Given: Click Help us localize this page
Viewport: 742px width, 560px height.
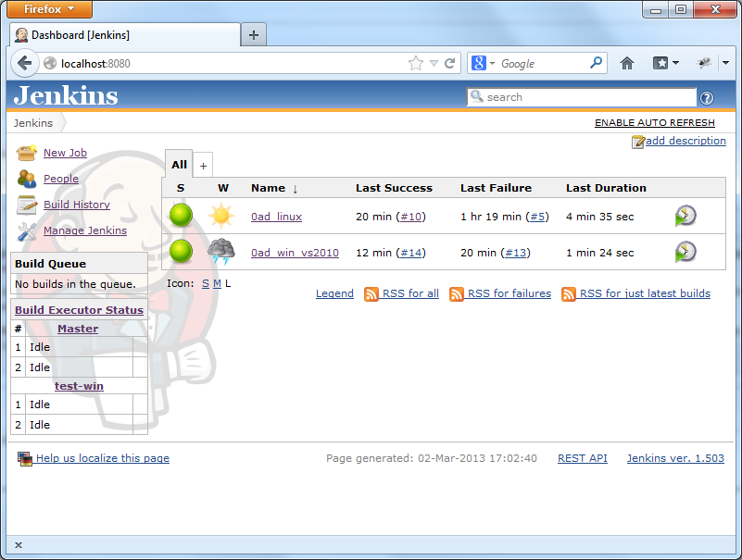Looking at the screenshot, I should pos(103,458).
